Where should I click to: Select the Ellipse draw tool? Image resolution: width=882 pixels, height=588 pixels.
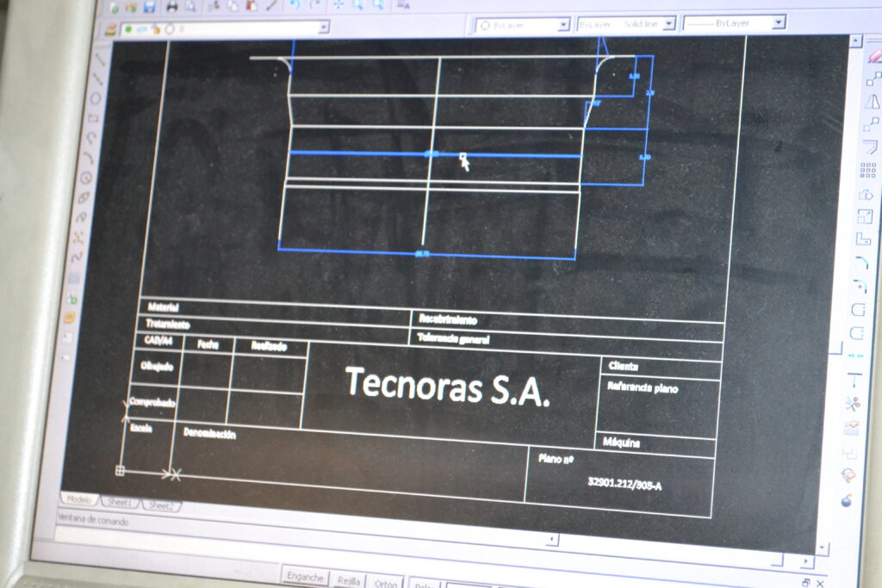click(84, 198)
